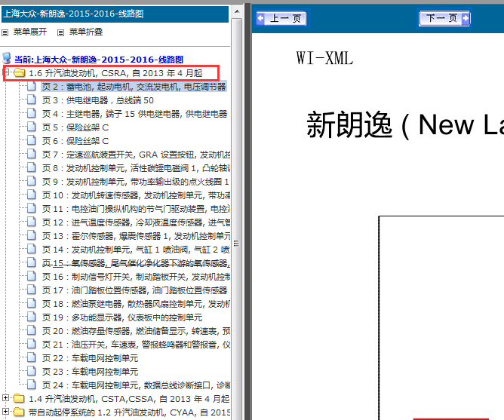Click the document icon of 页 12
504x420 pixels.
click(x=32, y=222)
